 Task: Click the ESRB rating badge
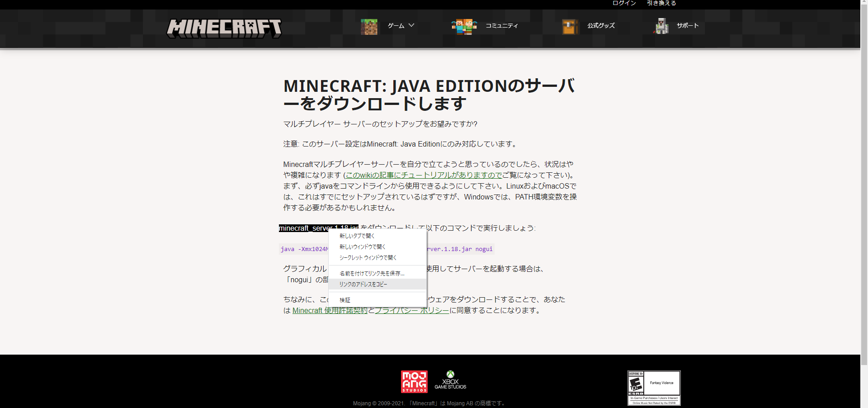tap(654, 388)
